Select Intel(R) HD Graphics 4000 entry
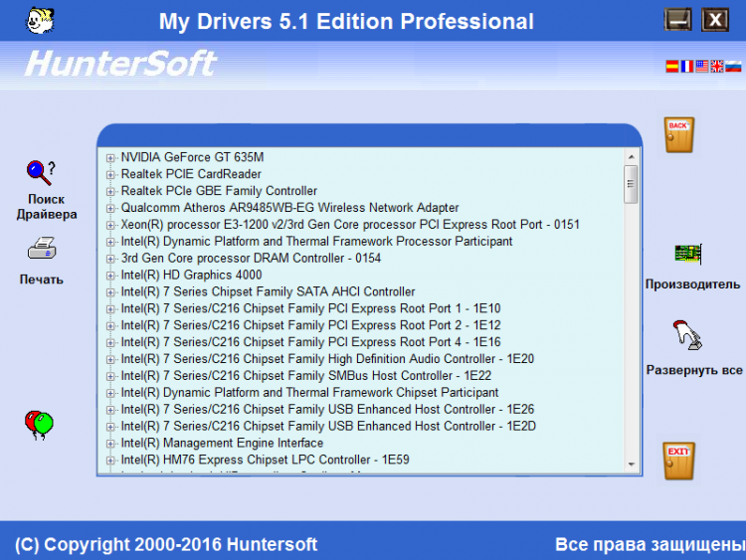This screenshot has width=746, height=560. (x=191, y=275)
